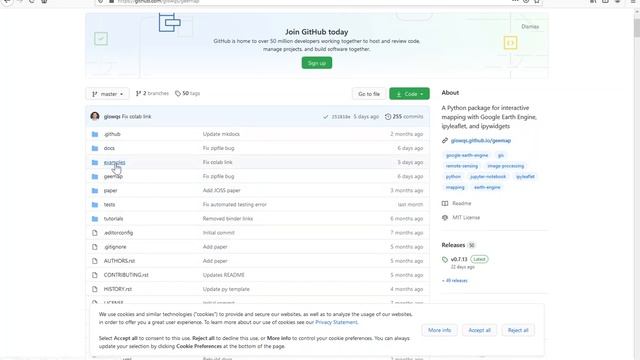Screen dimensions: 640x360
Task: Click the Go to file button
Action: (x=369, y=94)
